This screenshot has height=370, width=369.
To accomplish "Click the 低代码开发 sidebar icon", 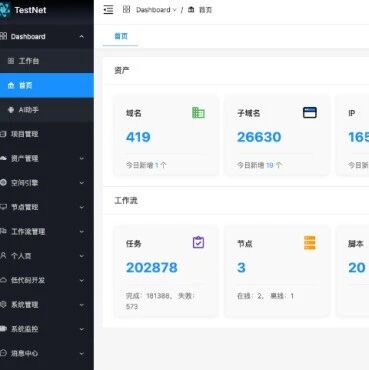I will click(3, 280).
